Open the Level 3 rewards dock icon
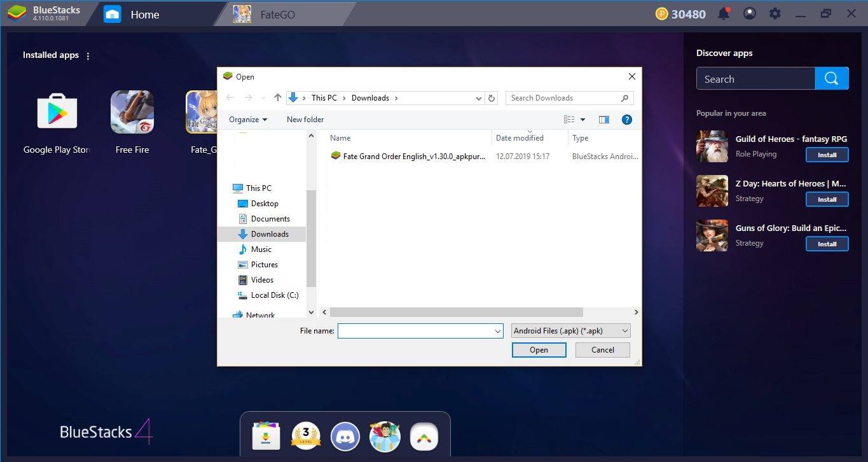The image size is (868, 462). (305, 437)
